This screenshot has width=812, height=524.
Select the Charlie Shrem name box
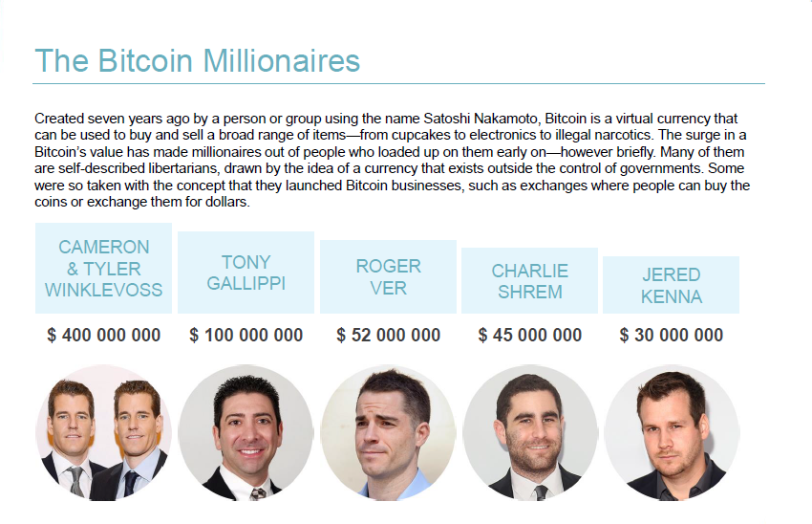pos(530,280)
